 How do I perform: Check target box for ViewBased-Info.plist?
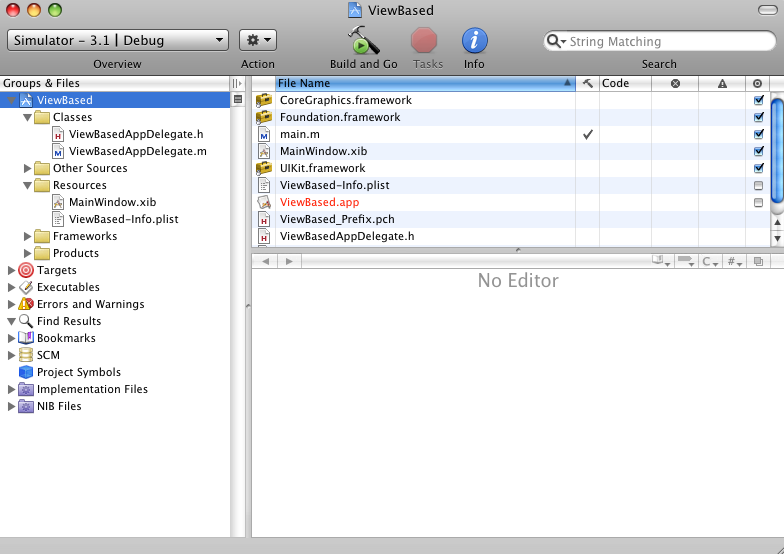(x=758, y=186)
